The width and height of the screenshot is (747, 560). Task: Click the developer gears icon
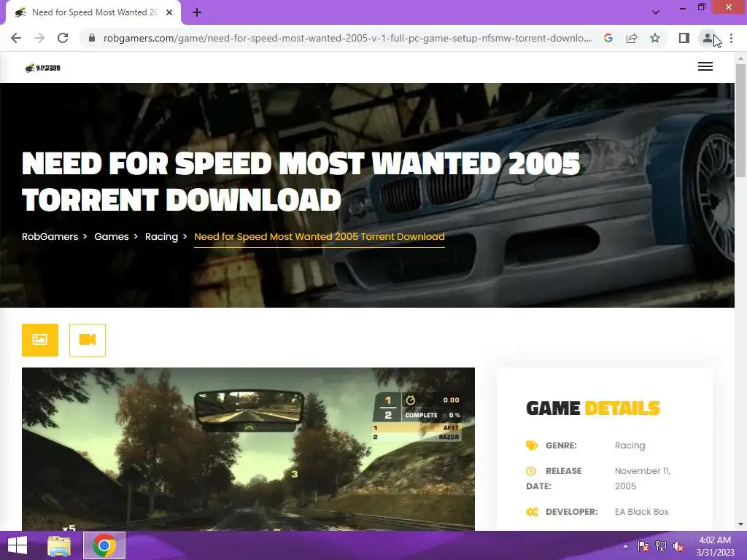click(x=532, y=512)
